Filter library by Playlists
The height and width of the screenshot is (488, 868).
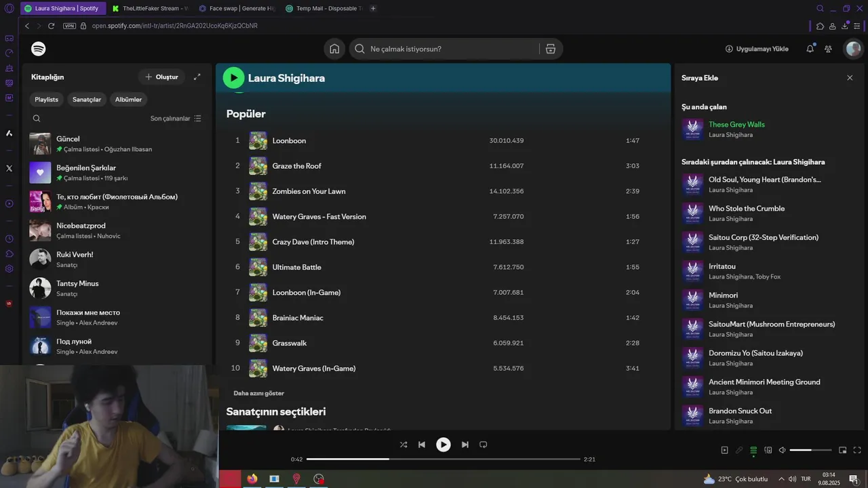47,99
